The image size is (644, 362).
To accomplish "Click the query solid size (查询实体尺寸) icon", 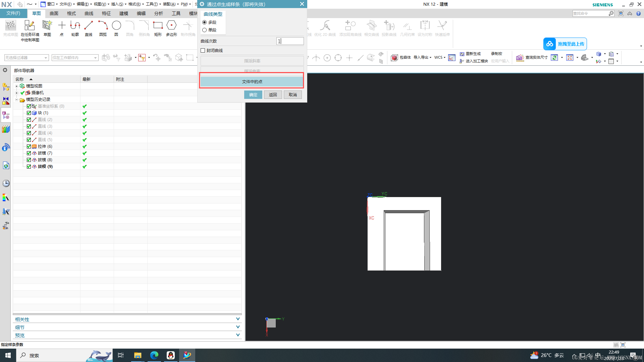I will [520, 58].
